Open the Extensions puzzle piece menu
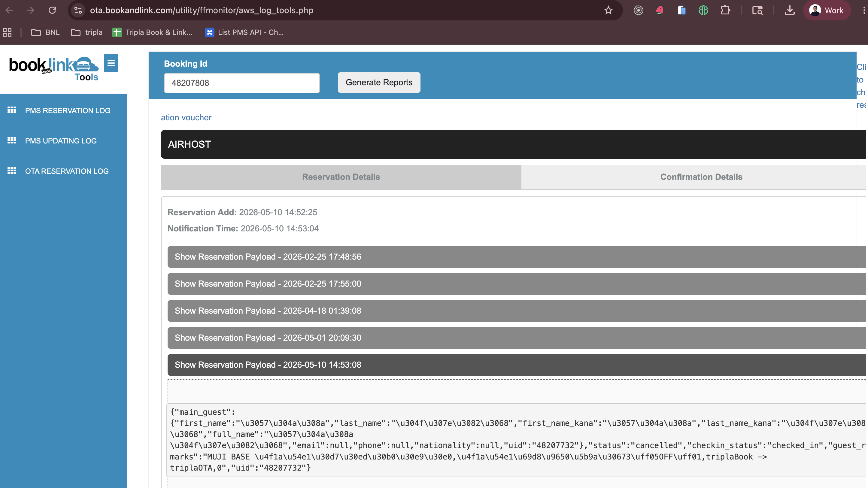 [725, 11]
